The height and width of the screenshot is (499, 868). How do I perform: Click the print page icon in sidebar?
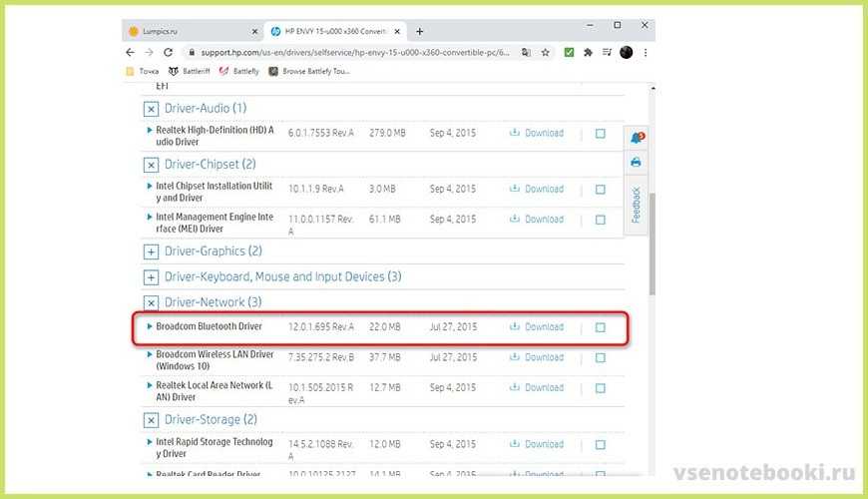pos(636,162)
